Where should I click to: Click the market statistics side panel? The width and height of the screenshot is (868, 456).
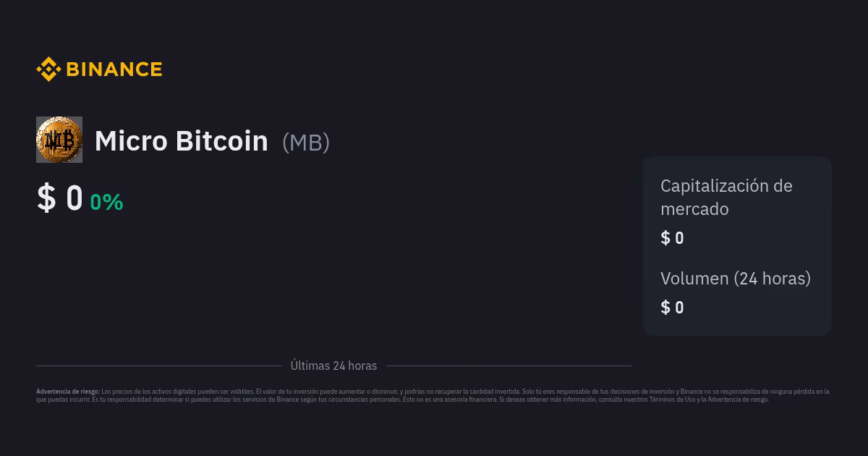point(737,246)
